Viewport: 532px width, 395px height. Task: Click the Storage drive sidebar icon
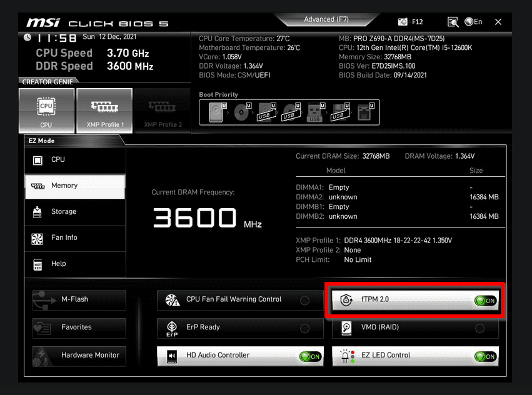click(38, 212)
